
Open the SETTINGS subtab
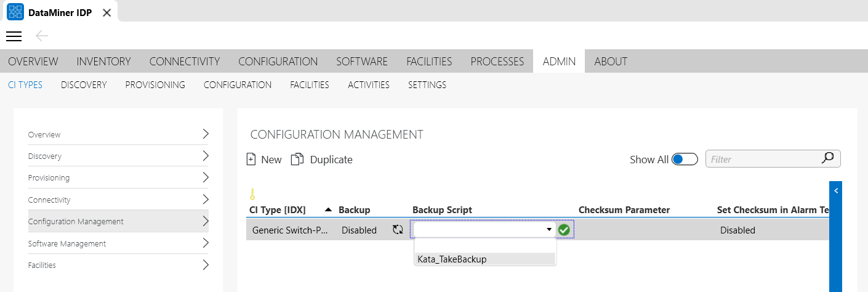(x=427, y=85)
